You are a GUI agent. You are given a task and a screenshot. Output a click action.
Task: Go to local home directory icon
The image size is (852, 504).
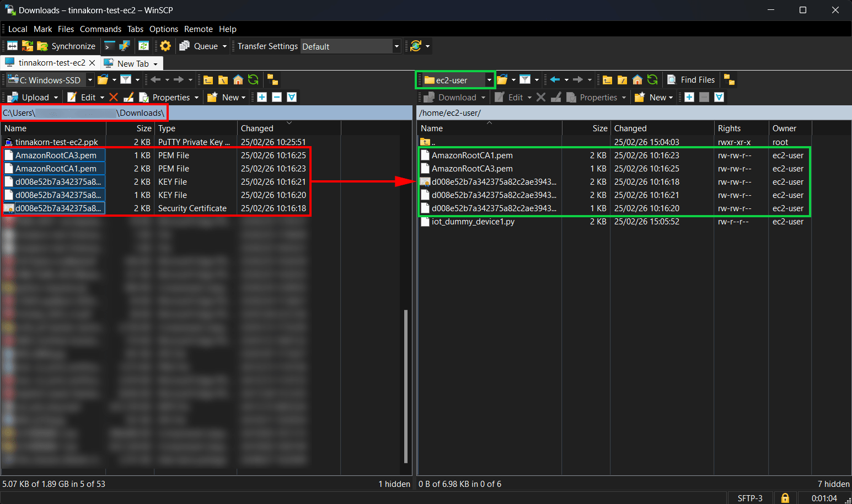tap(238, 80)
